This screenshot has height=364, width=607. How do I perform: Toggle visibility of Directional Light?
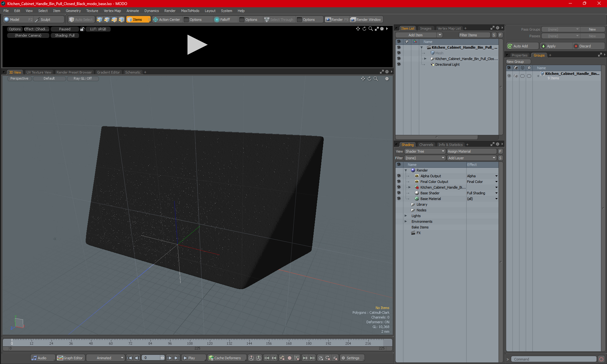[399, 64]
